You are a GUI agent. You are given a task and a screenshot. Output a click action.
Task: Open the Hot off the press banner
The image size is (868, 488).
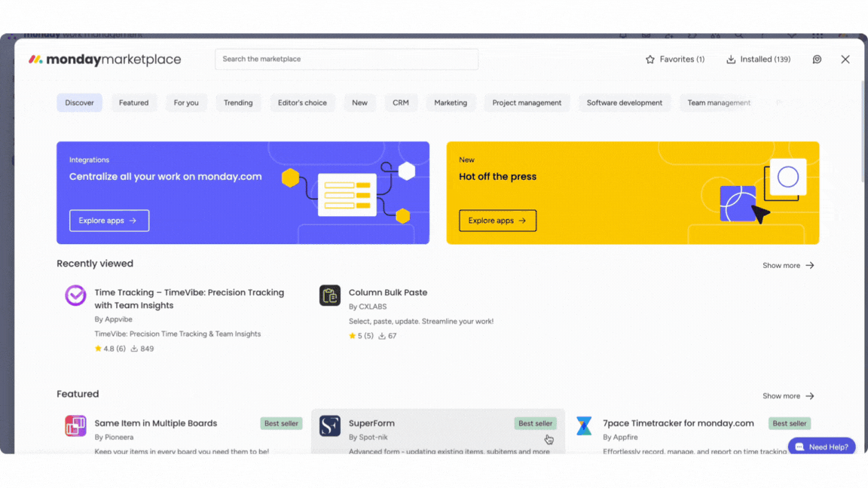(x=633, y=193)
